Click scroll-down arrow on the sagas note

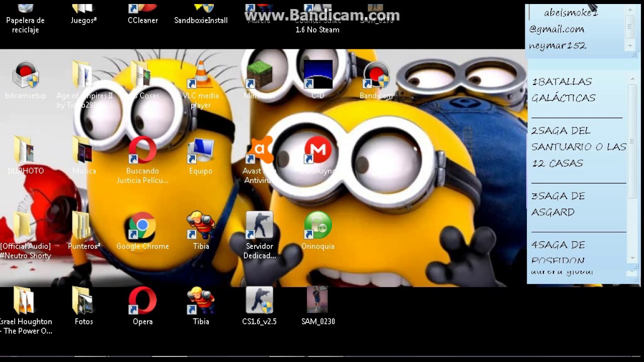[633, 258]
